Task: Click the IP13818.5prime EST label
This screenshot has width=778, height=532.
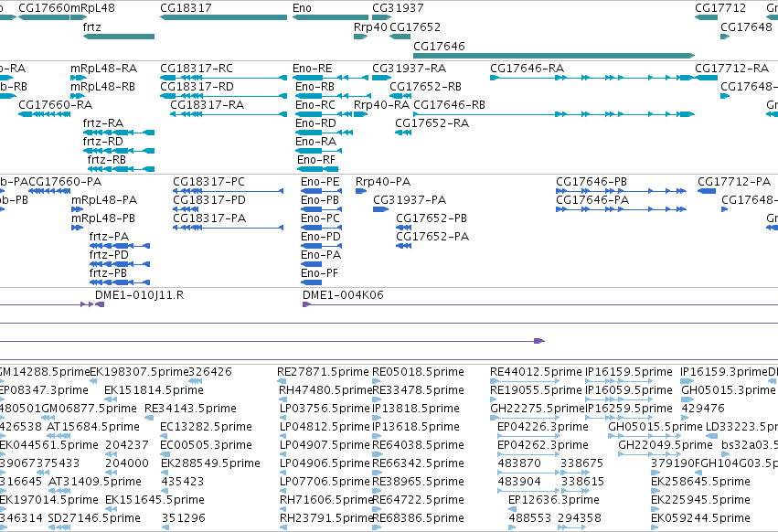Action: (x=416, y=409)
